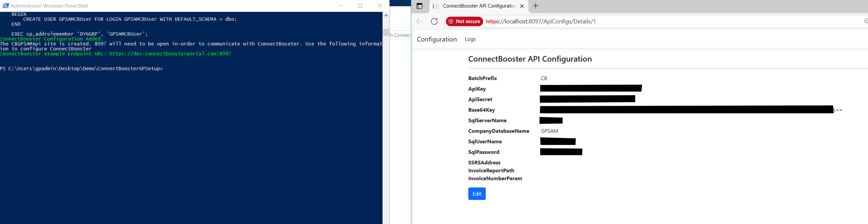
Task: Close the Administrator PowerShell window
Action: [379, 6]
